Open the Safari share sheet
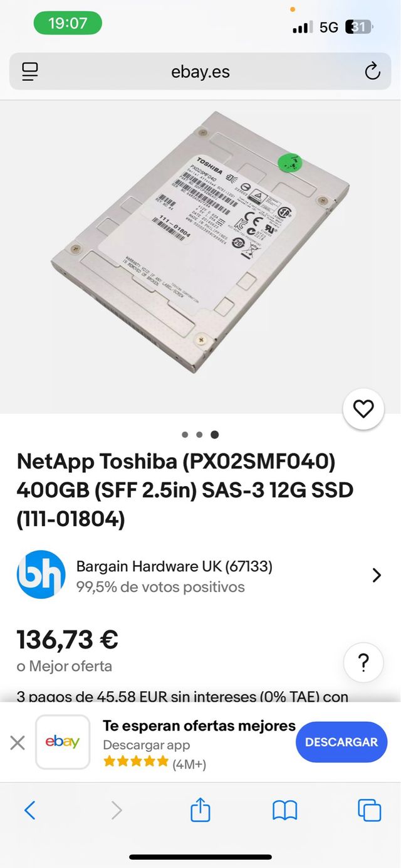Screen dimensions: 401x868 point(200,809)
